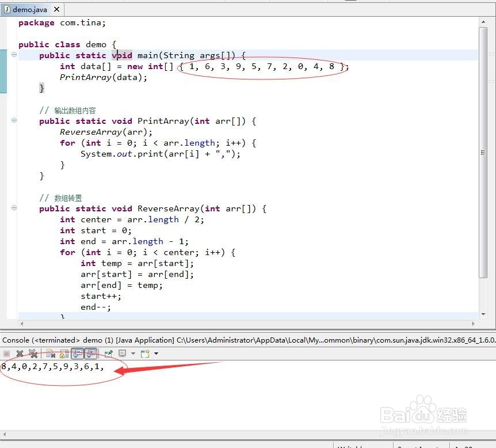Screen dimensions: 496x448
Task: Click the 'public class demo {' line
Action: (x=67, y=45)
